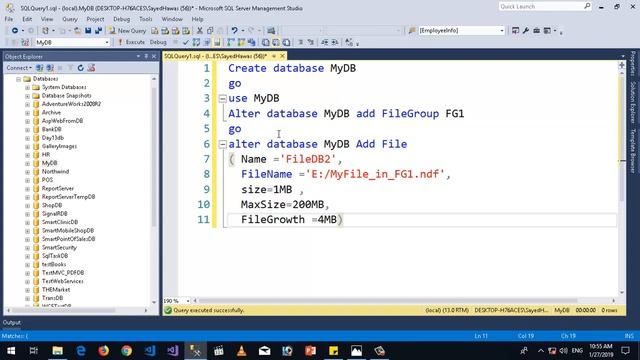Click the Activity Monitor icon in Object Explorer
The height and width of the screenshot is (360, 640).
[91, 68]
